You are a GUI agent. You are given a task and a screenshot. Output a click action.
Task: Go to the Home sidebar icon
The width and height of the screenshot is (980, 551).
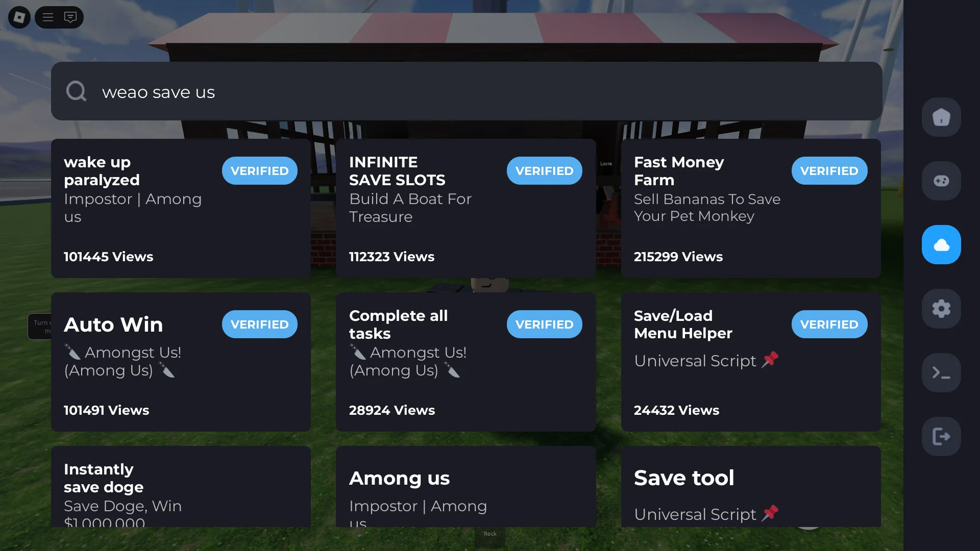[x=941, y=117]
